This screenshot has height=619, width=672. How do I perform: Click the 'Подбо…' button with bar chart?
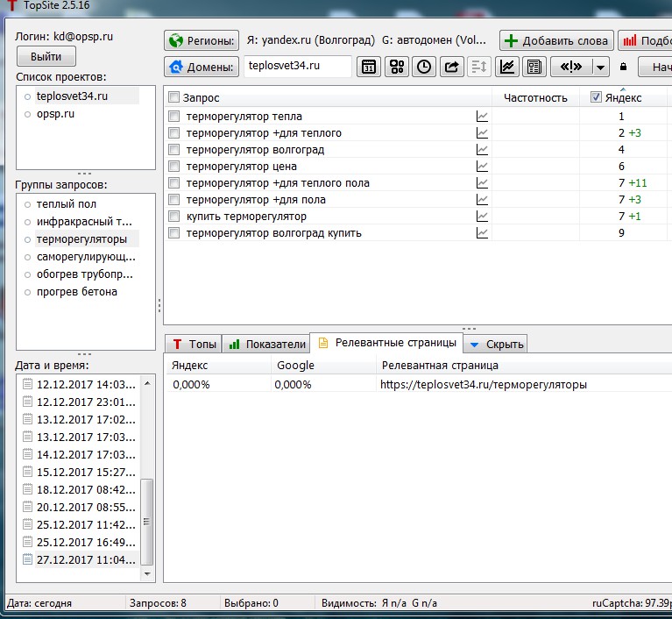click(646, 40)
